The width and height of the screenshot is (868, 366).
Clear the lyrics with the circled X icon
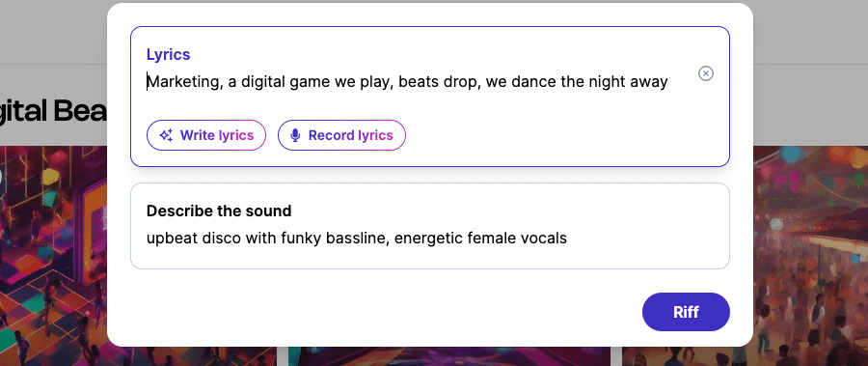pyautogui.click(x=705, y=73)
